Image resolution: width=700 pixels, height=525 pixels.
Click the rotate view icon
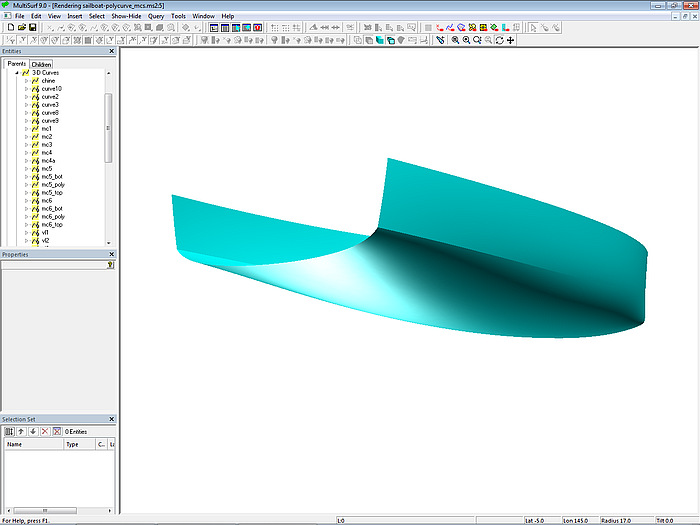[500, 40]
